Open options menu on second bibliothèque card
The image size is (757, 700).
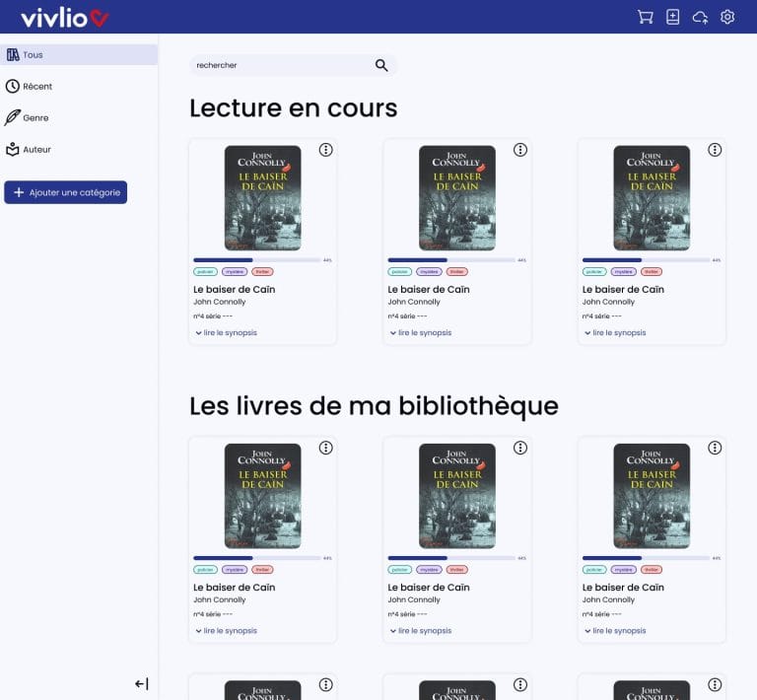coord(520,448)
